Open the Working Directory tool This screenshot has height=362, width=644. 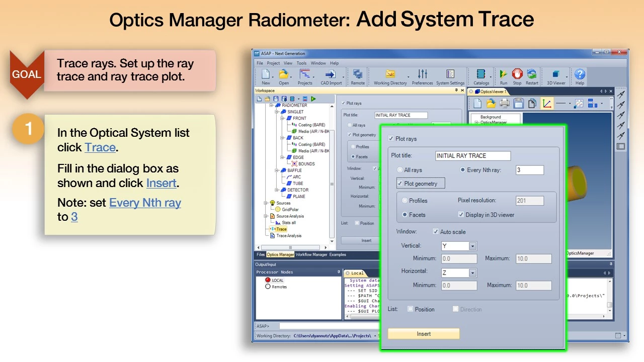[x=390, y=76]
